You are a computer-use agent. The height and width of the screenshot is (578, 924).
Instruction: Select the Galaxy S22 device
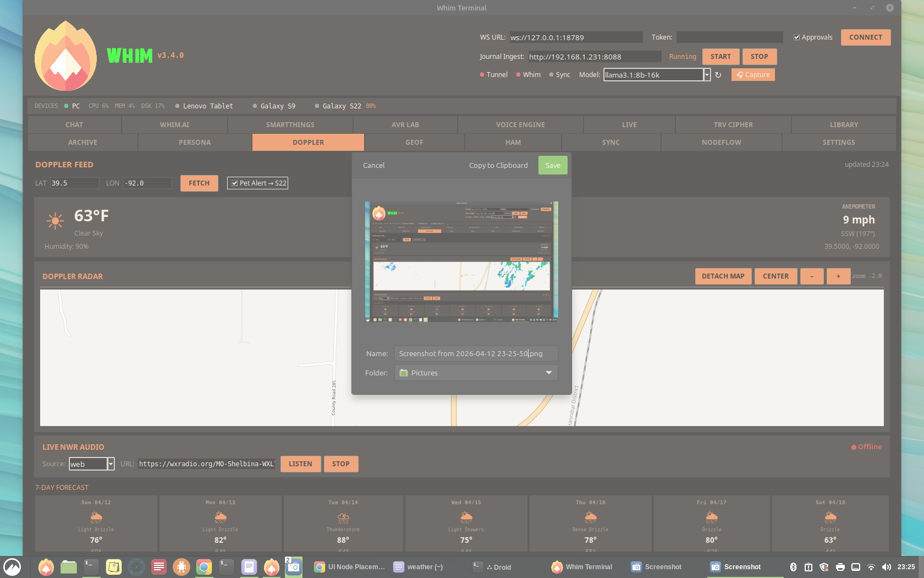tap(342, 106)
